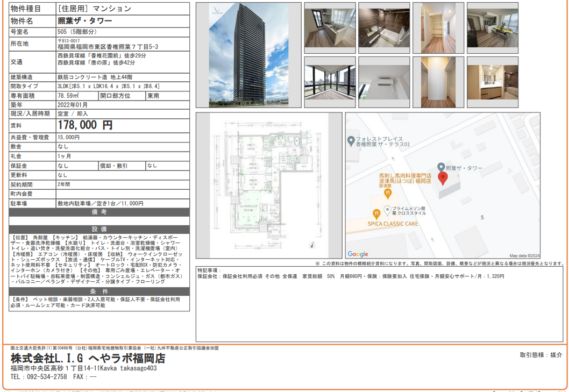Click the telephone number 092-534-2758
This screenshot has width=569, height=392.
point(47,377)
